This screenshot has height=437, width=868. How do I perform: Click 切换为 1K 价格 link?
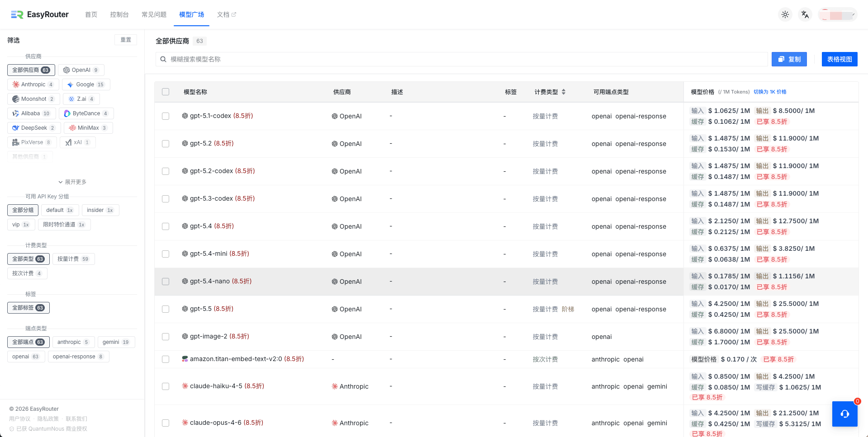click(x=770, y=92)
